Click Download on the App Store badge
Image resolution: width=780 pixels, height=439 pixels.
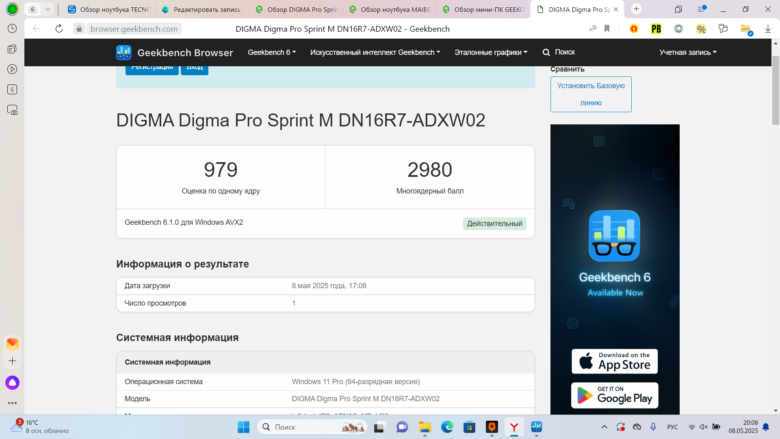[x=614, y=361]
